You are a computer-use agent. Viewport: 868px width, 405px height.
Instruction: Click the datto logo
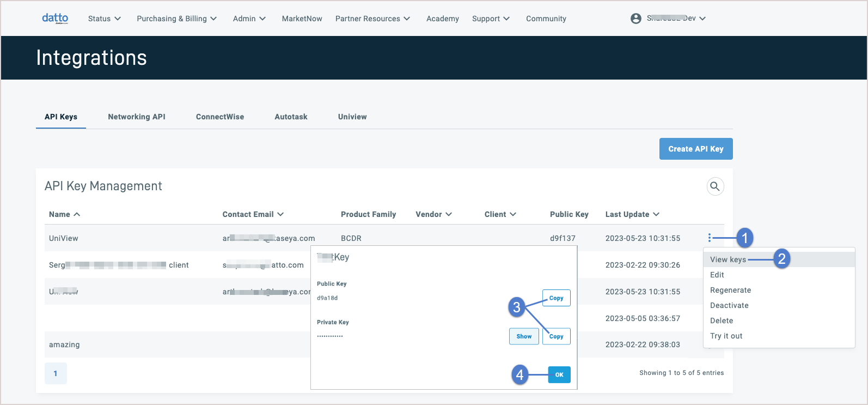pyautogui.click(x=55, y=18)
